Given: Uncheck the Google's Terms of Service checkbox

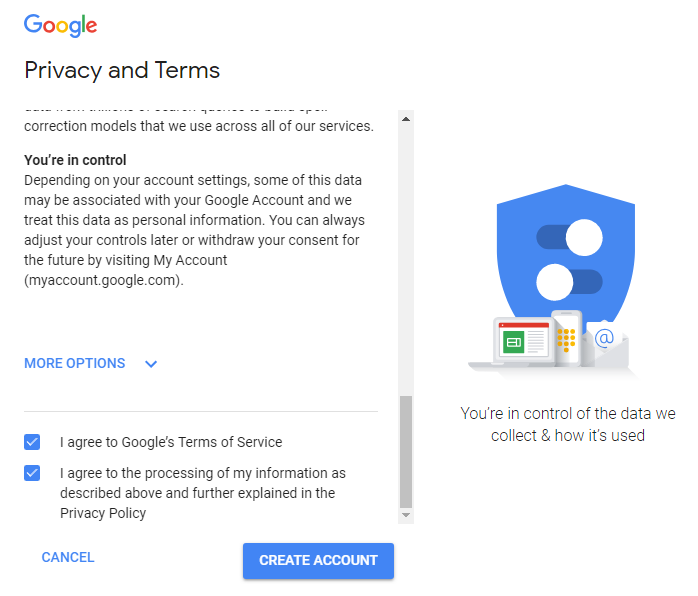Looking at the screenshot, I should 32,442.
